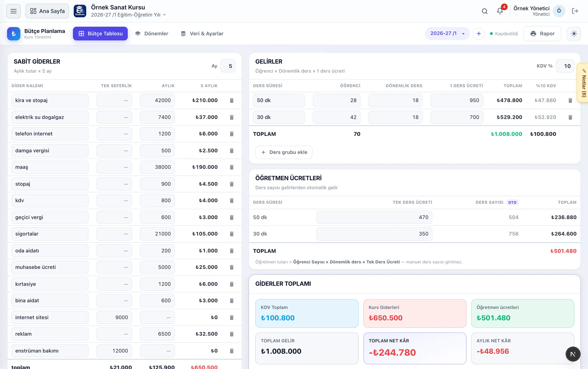Click the round N button
This screenshot has height=369, width=588.
(573, 354)
